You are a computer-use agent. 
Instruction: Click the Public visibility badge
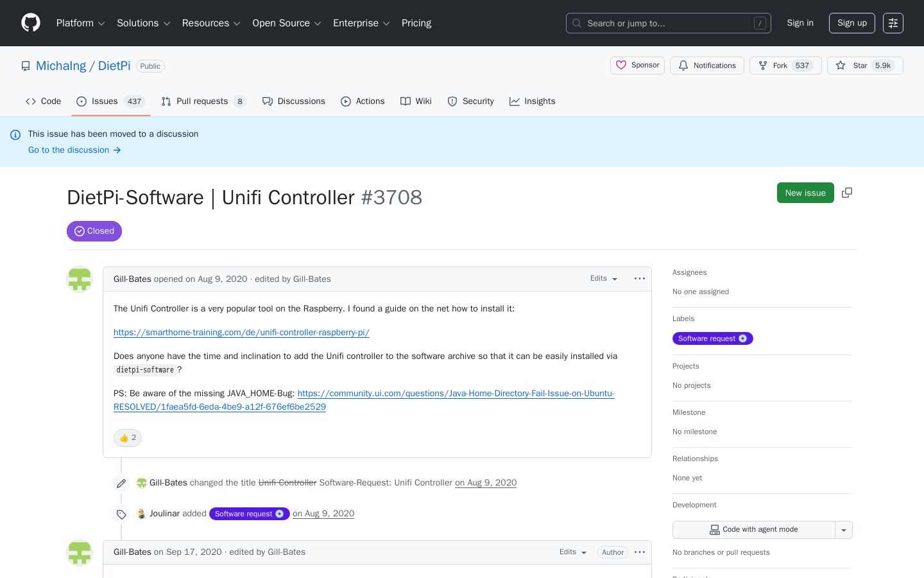click(150, 66)
